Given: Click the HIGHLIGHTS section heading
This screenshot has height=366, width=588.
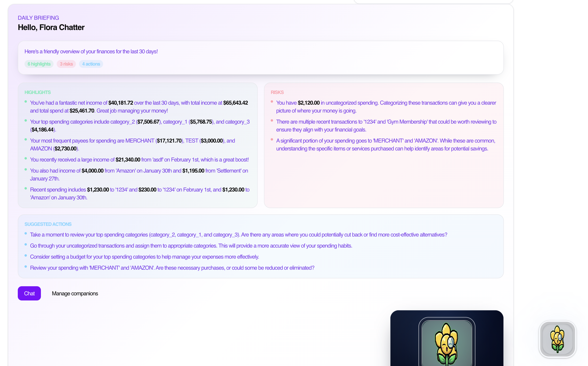Looking at the screenshot, I should click(x=38, y=92).
